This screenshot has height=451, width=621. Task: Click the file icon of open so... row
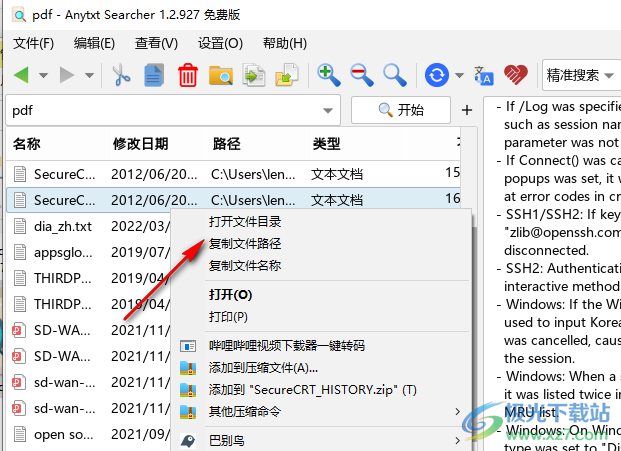(x=20, y=434)
